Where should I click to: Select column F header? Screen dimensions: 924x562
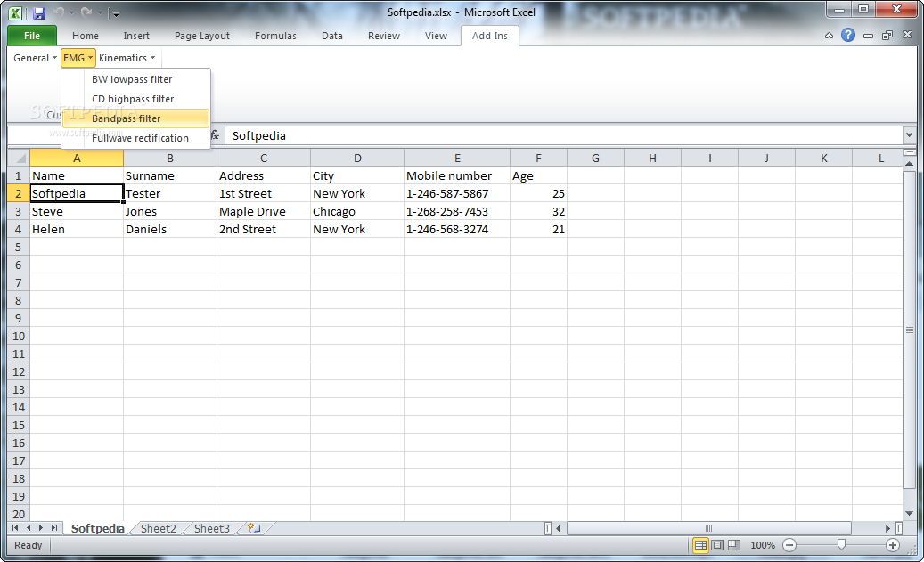[538, 158]
